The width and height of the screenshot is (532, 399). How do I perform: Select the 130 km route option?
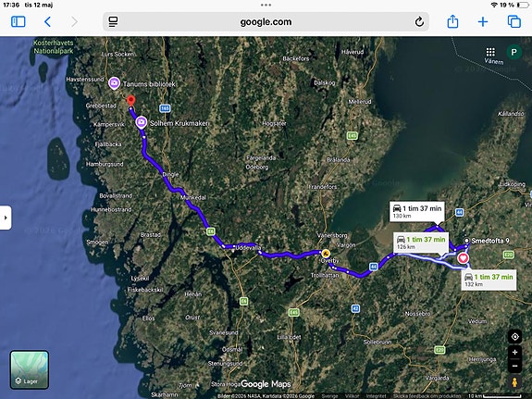click(417, 212)
